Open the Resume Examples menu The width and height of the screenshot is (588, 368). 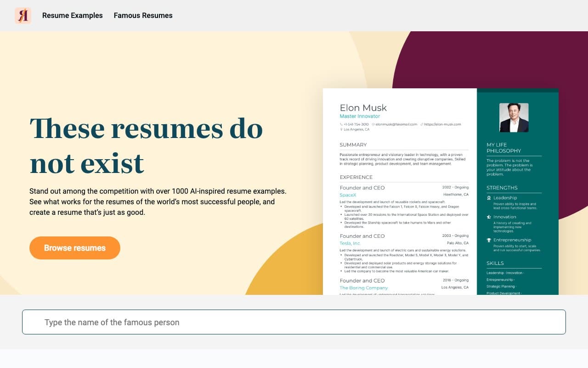(x=72, y=15)
